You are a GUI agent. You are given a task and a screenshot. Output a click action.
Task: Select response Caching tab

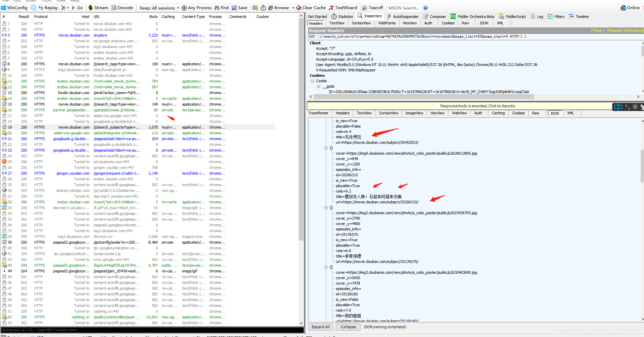point(498,113)
